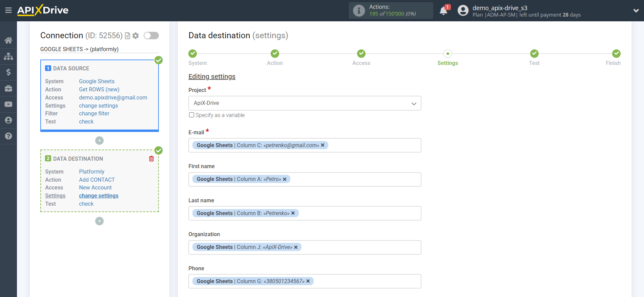Remove the Phone Column G tag

coord(308,281)
